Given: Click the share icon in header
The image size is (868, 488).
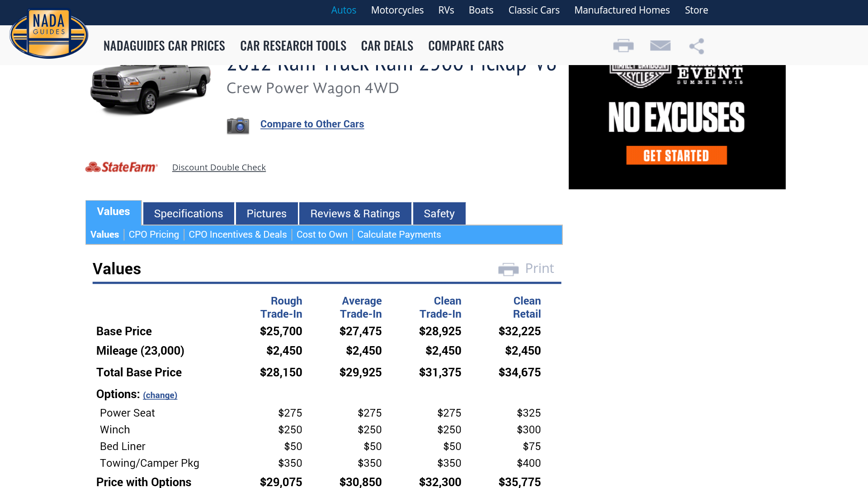Looking at the screenshot, I should pos(696,46).
